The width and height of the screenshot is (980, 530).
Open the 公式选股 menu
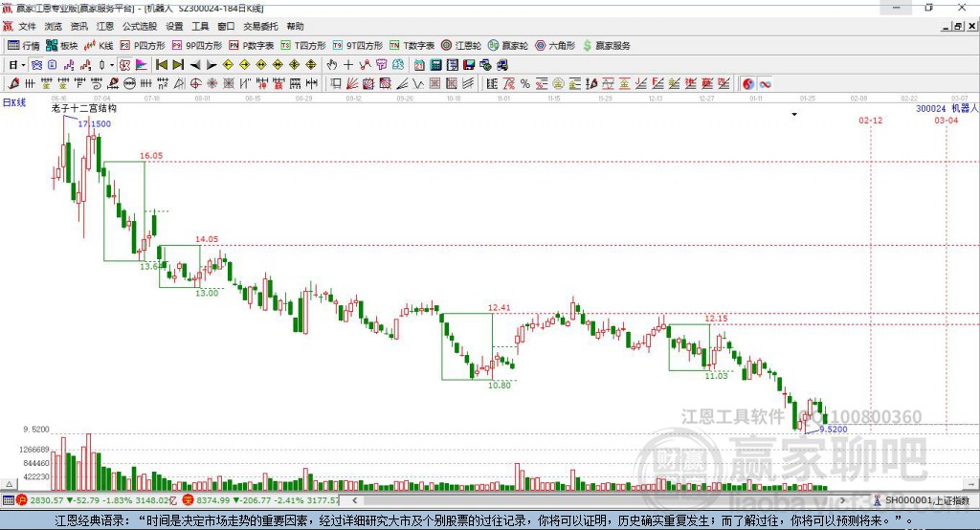140,26
